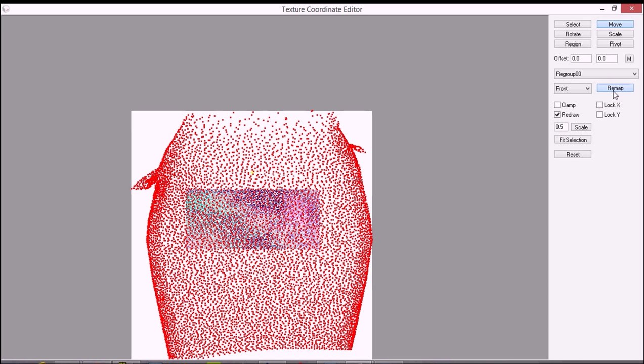The height and width of the screenshot is (364, 644).
Task: Click the Select tool button
Action: point(573,24)
